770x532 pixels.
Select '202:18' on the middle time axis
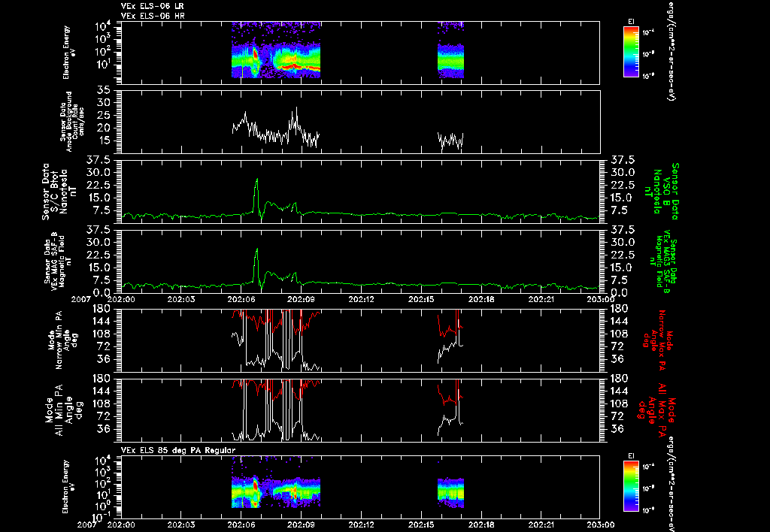point(481,299)
